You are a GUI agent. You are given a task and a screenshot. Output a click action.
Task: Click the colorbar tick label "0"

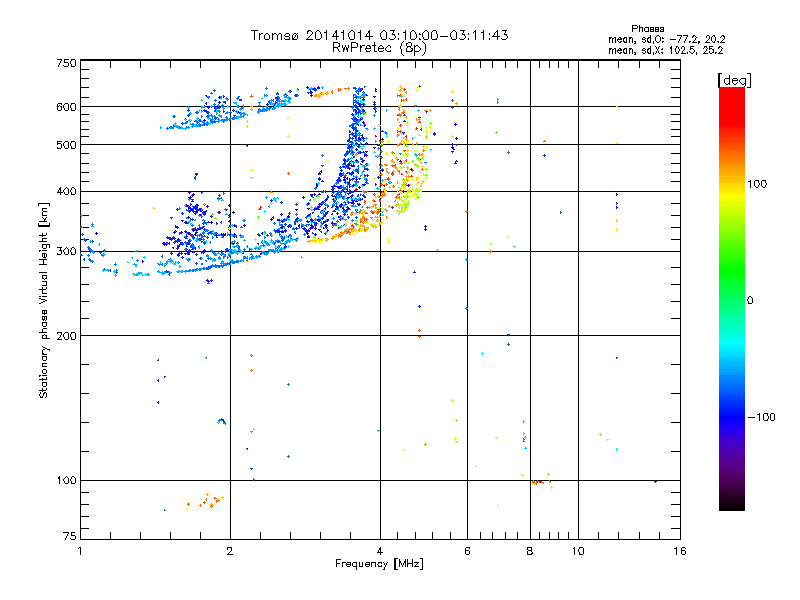click(x=750, y=301)
